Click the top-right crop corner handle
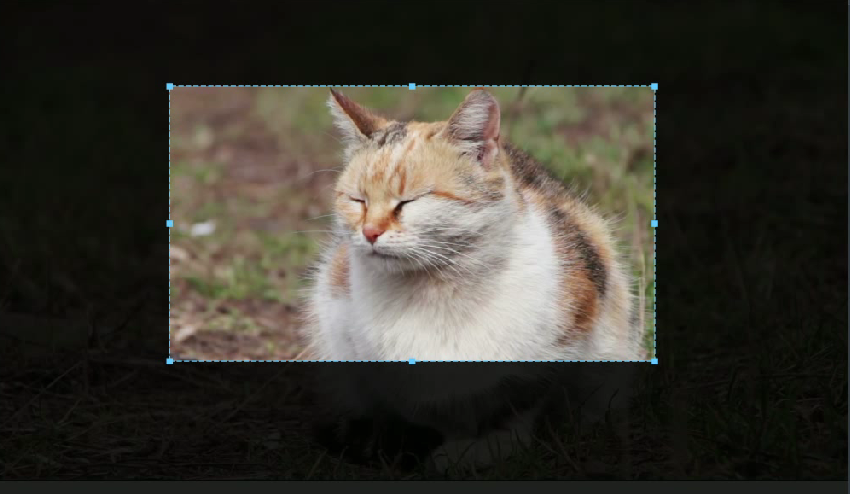 coord(654,87)
